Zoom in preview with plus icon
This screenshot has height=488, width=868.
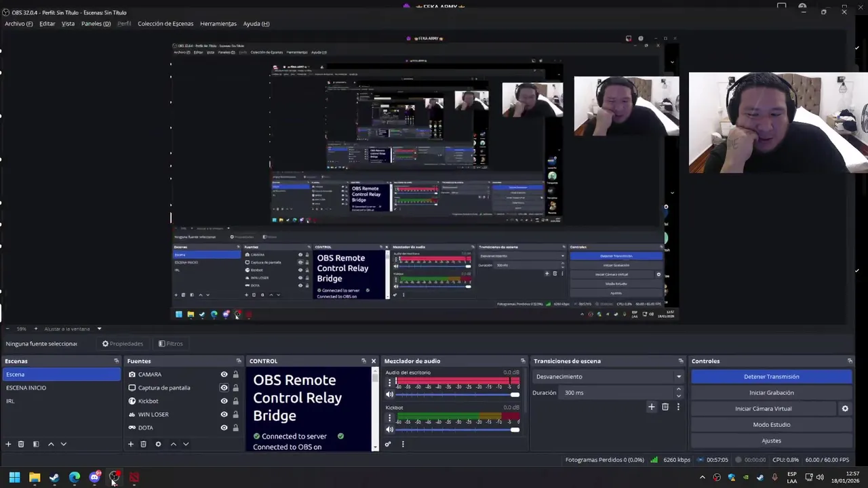pyautogui.click(x=35, y=329)
